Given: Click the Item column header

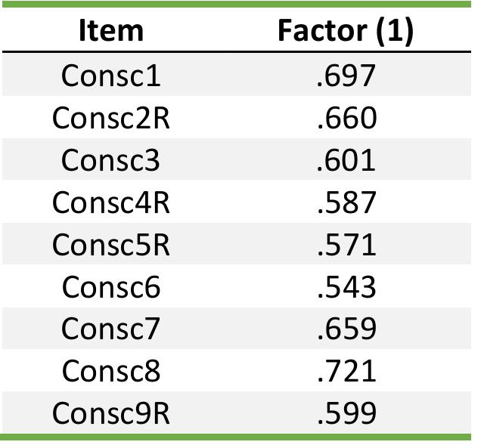Looking at the screenshot, I should (111, 30).
